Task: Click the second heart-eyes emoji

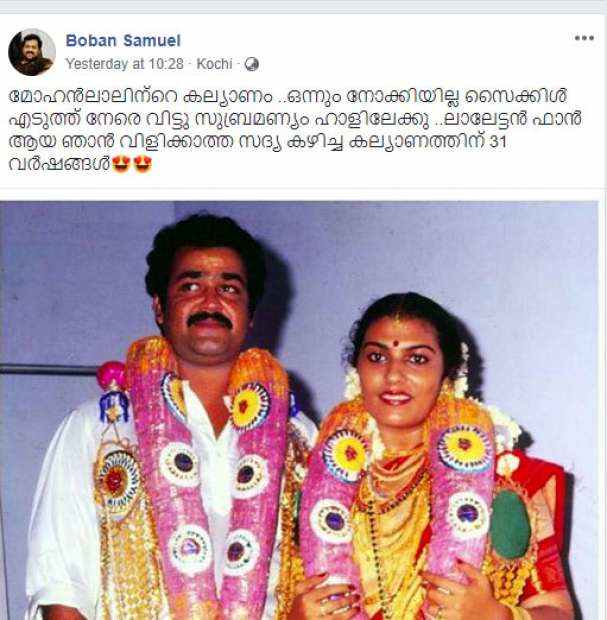Action: coord(143,164)
